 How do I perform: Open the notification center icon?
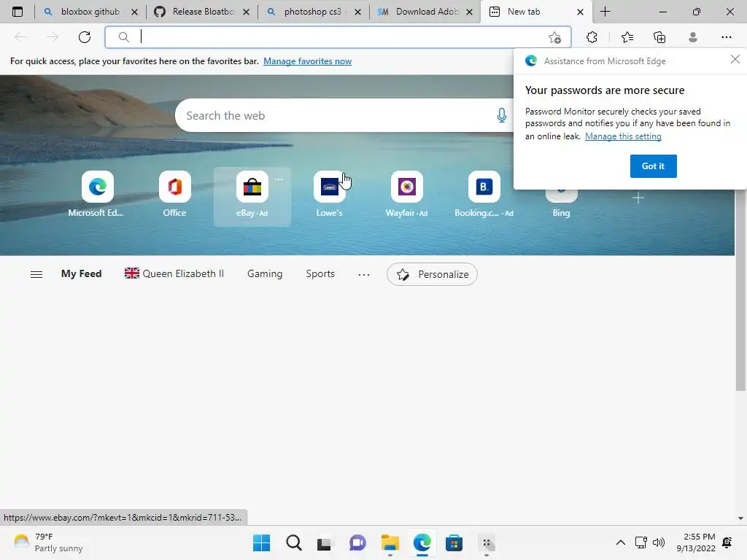pos(727,542)
